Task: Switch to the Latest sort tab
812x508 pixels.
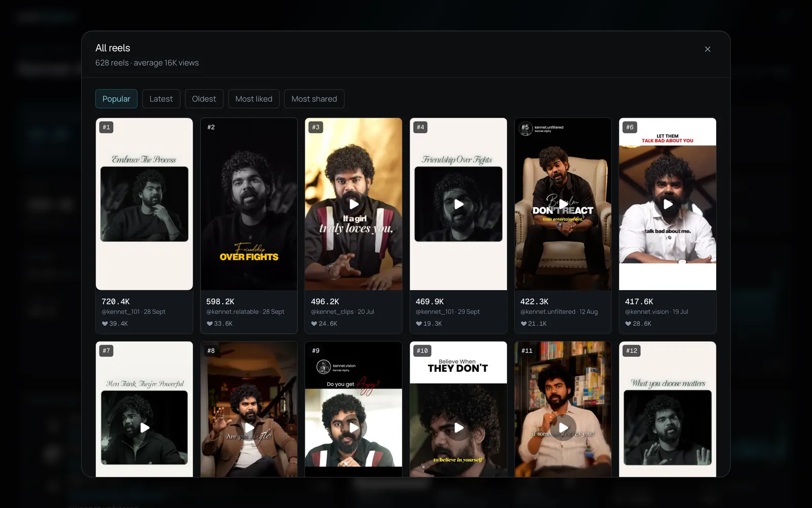Action: [x=161, y=99]
